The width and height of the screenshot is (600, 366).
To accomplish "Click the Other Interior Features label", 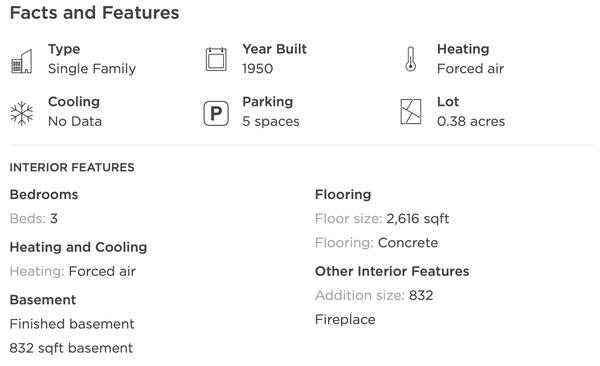I will 392,271.
